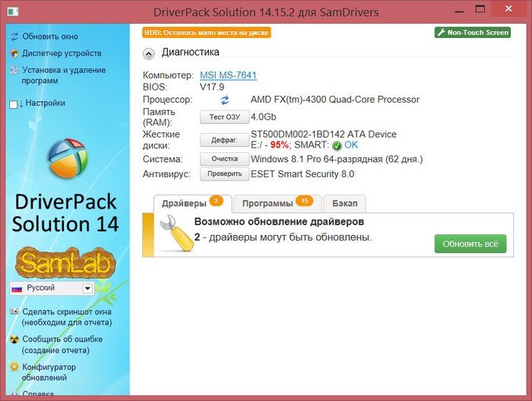Click AMD FX(tm)-4300 processor text
The height and width of the screenshot is (401, 532).
pos(335,100)
